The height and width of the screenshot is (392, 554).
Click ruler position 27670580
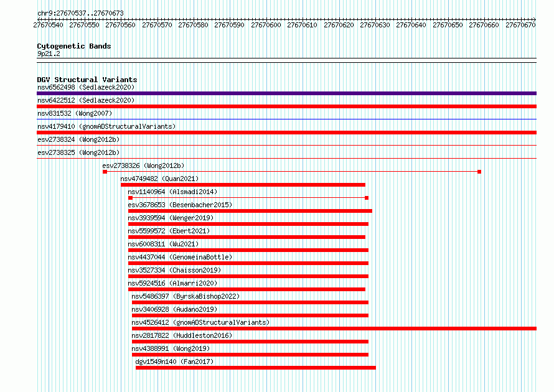point(193,25)
